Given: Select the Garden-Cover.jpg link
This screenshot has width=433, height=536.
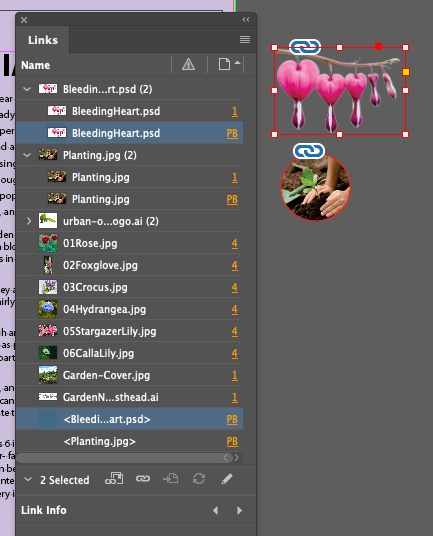Looking at the screenshot, I should tap(130, 375).
